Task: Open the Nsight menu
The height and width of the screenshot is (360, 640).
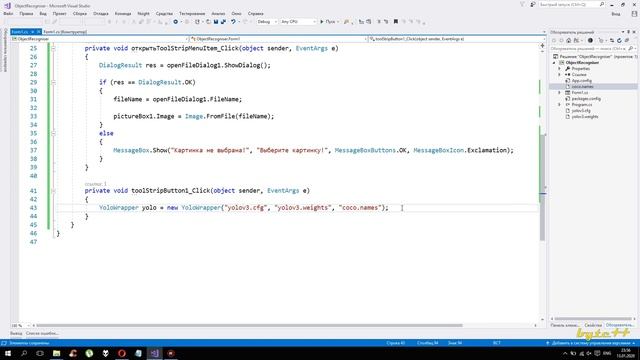Action: coord(143,13)
